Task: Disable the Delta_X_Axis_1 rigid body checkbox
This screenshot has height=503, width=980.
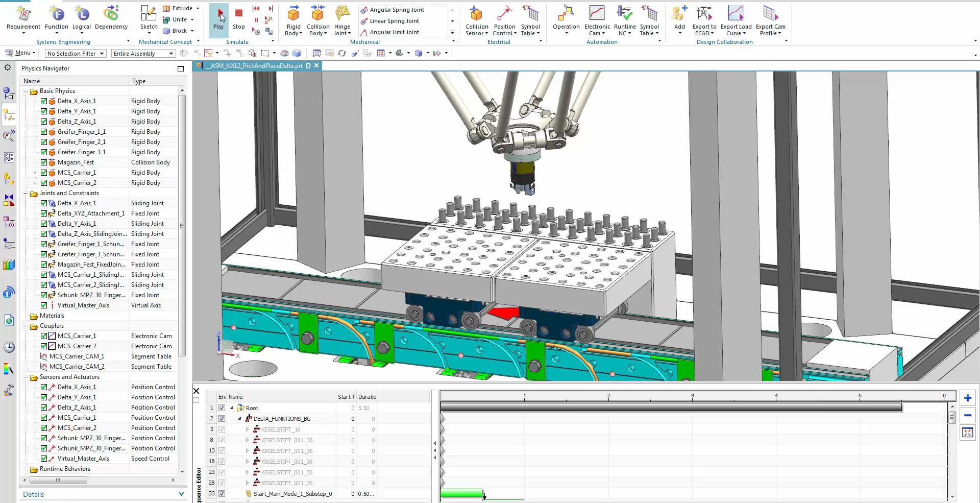Action: [44, 101]
